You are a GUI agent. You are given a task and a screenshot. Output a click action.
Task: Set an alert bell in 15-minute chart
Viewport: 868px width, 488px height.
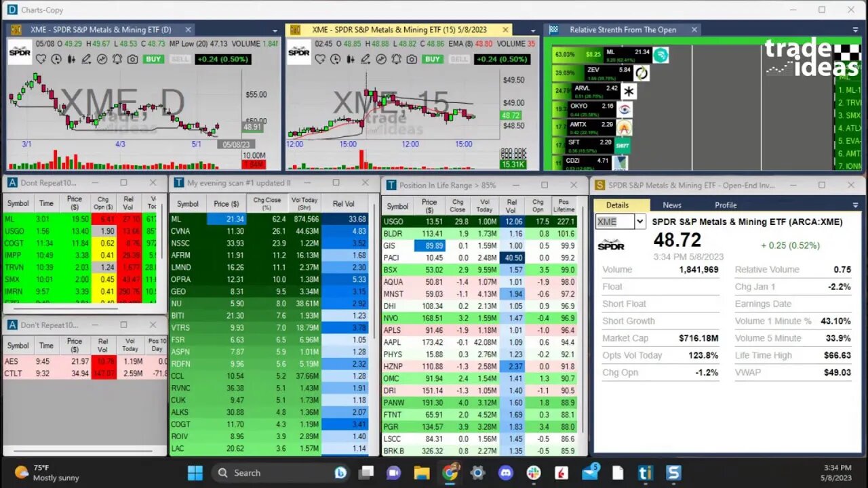pyautogui.click(x=396, y=59)
